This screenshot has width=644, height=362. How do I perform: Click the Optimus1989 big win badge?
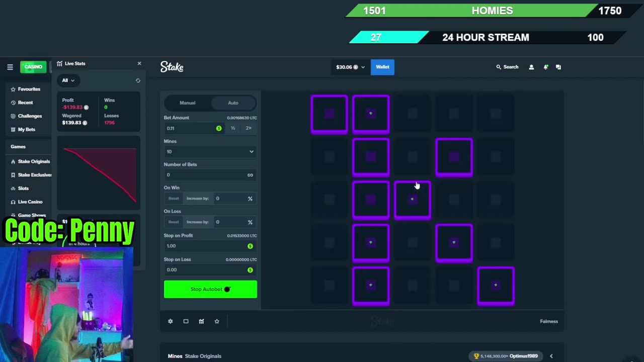click(506, 356)
